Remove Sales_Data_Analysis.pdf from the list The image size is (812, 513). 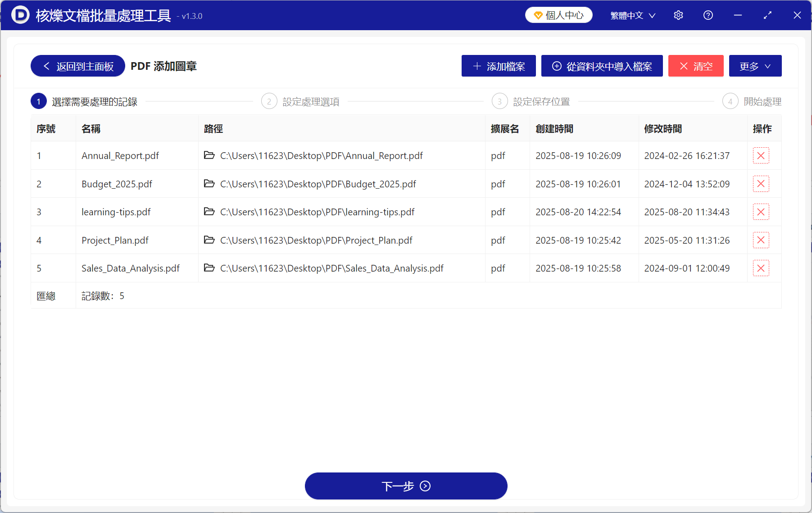761,268
